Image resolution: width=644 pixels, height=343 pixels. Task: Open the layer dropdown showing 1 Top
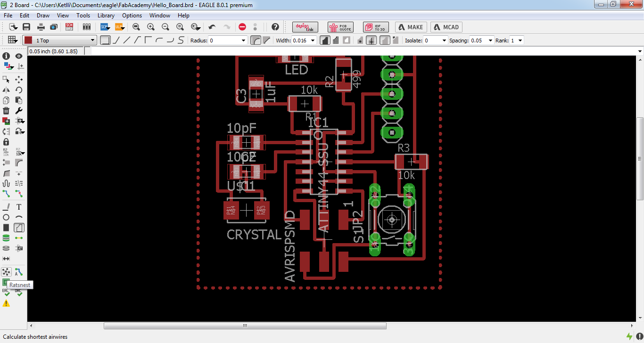(60, 41)
